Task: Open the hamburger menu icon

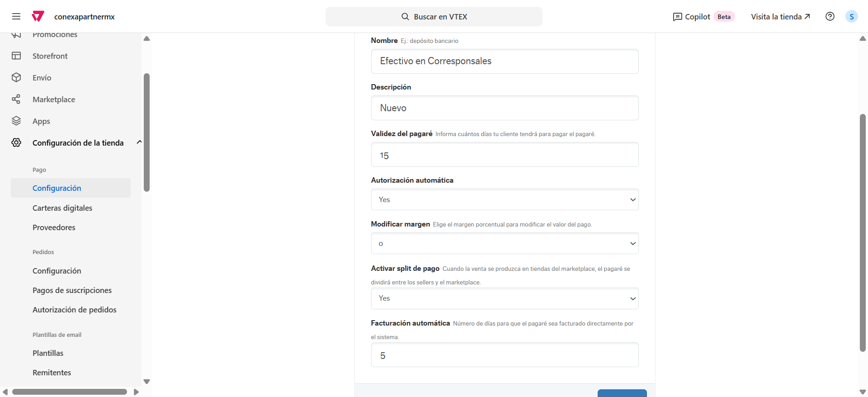Action: coord(16,17)
